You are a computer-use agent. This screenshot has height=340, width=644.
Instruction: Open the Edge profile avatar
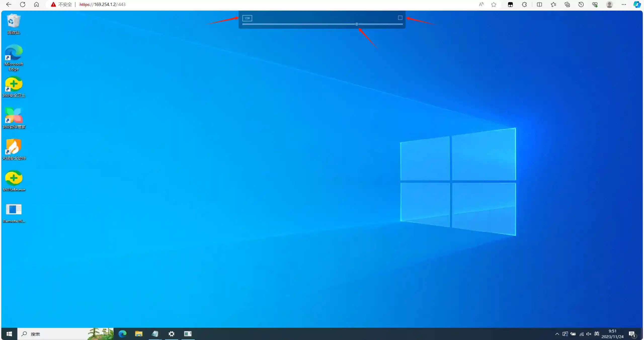pyautogui.click(x=609, y=5)
